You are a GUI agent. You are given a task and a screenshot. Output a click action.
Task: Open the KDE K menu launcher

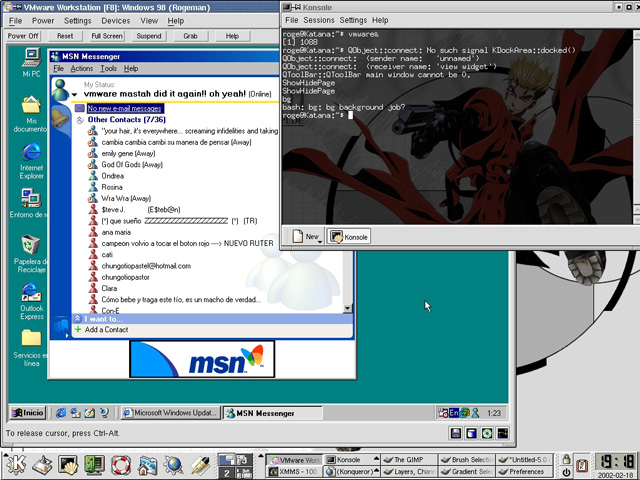[15, 465]
